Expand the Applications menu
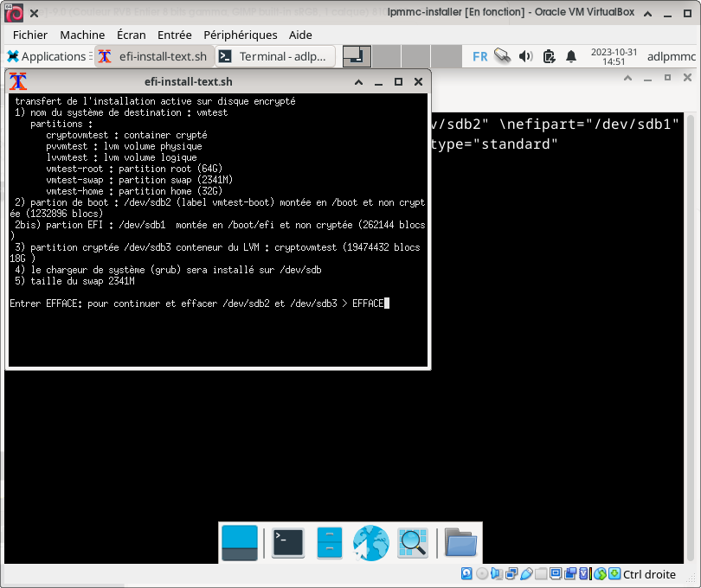Image resolution: width=701 pixels, height=588 pixels. pyautogui.click(x=47, y=56)
